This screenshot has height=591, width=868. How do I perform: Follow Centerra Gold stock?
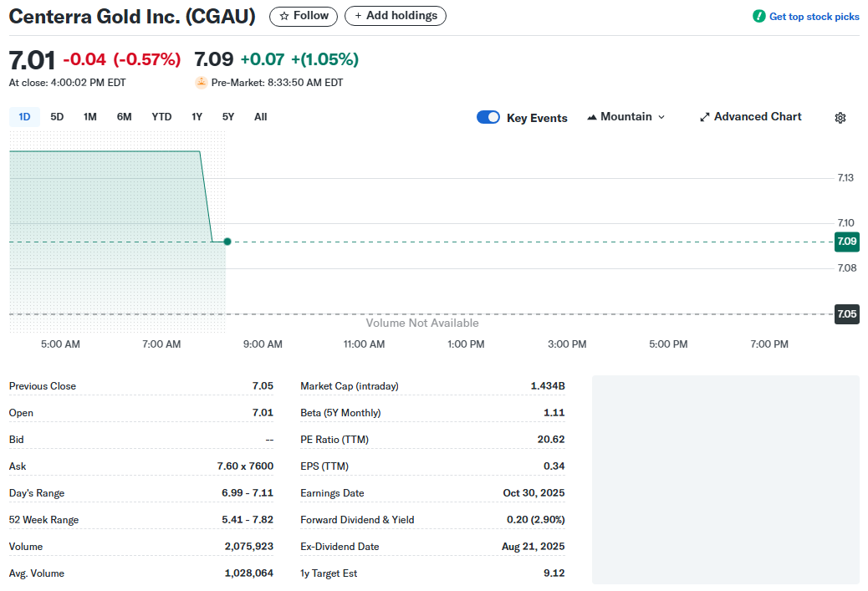click(304, 16)
